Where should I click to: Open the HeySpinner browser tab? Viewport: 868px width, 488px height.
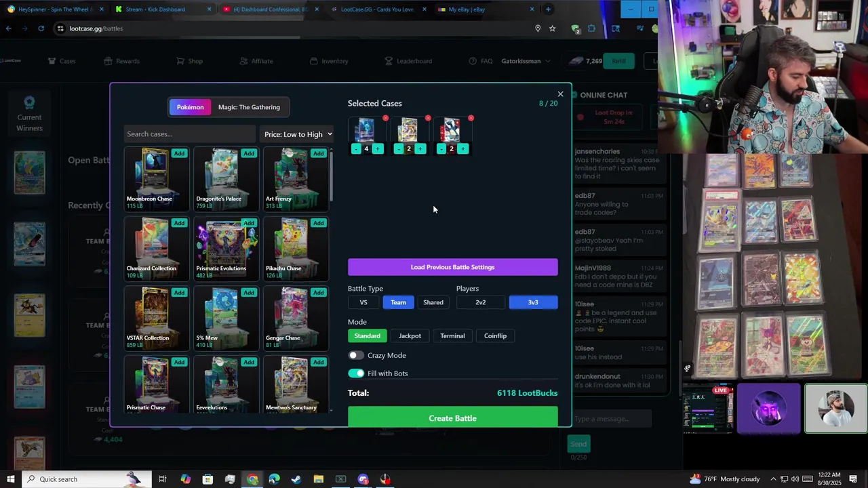pyautogui.click(x=54, y=9)
